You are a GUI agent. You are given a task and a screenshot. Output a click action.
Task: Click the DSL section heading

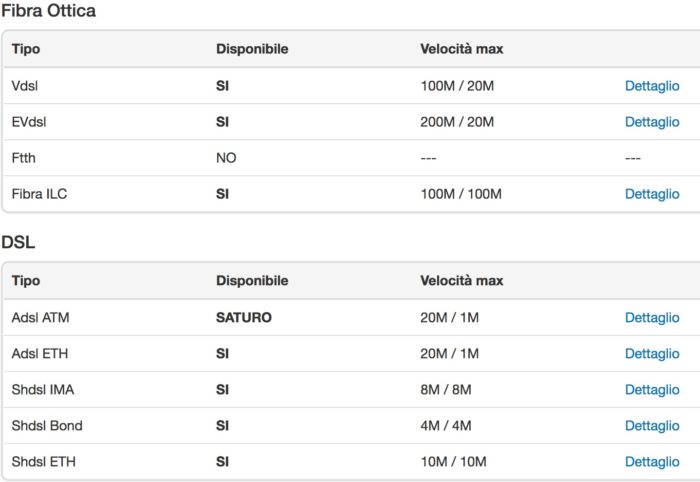click(x=18, y=242)
